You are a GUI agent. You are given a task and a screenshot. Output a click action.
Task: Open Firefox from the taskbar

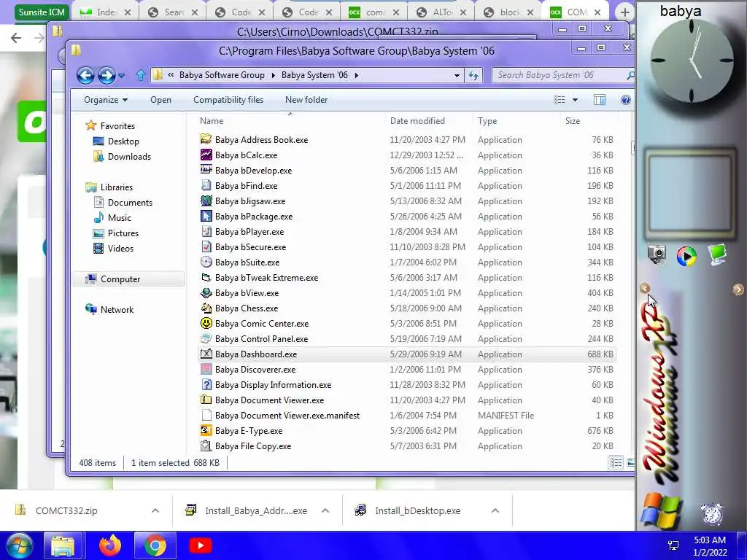click(x=109, y=545)
